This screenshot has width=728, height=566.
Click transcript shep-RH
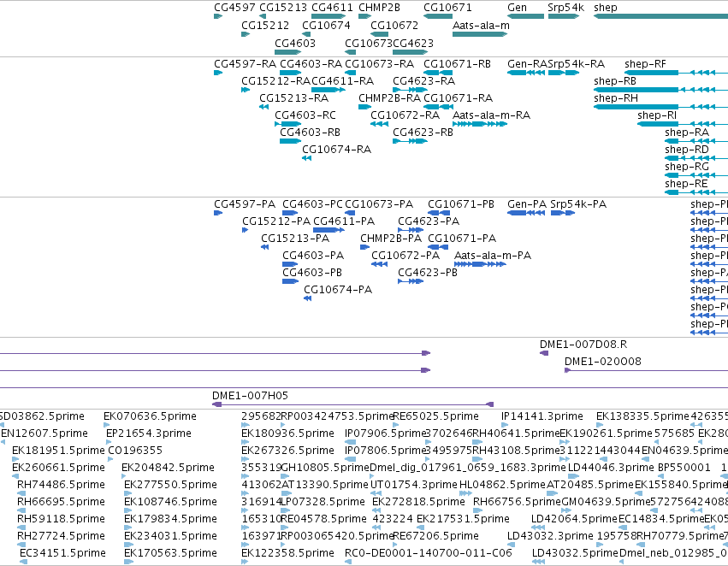click(660, 107)
